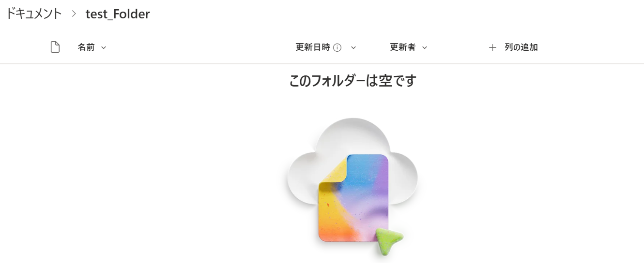Go back to ドキュメント breadcrumb
The height and width of the screenshot is (263, 644).
click(33, 14)
